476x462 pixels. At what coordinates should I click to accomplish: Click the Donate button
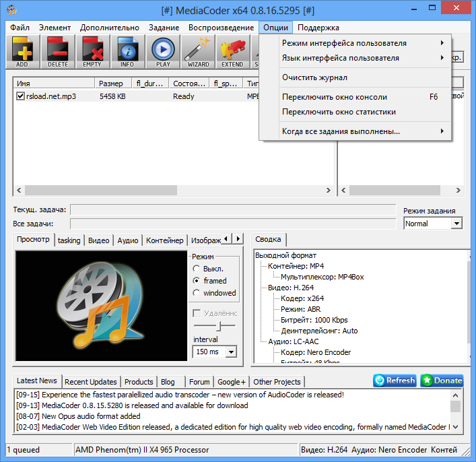click(x=442, y=381)
